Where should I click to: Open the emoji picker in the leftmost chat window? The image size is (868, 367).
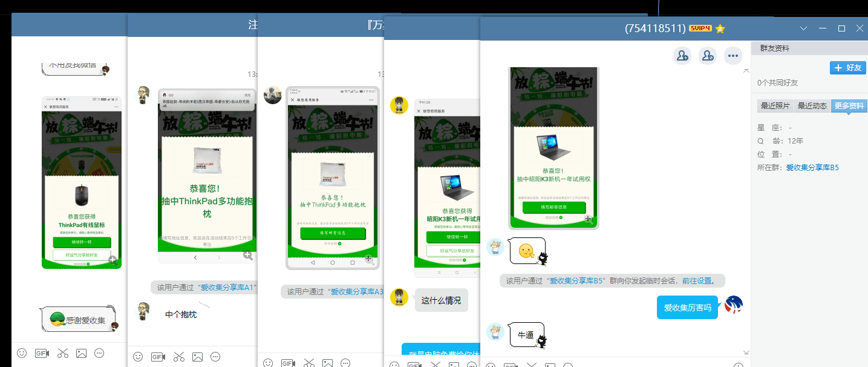pyautogui.click(x=22, y=352)
